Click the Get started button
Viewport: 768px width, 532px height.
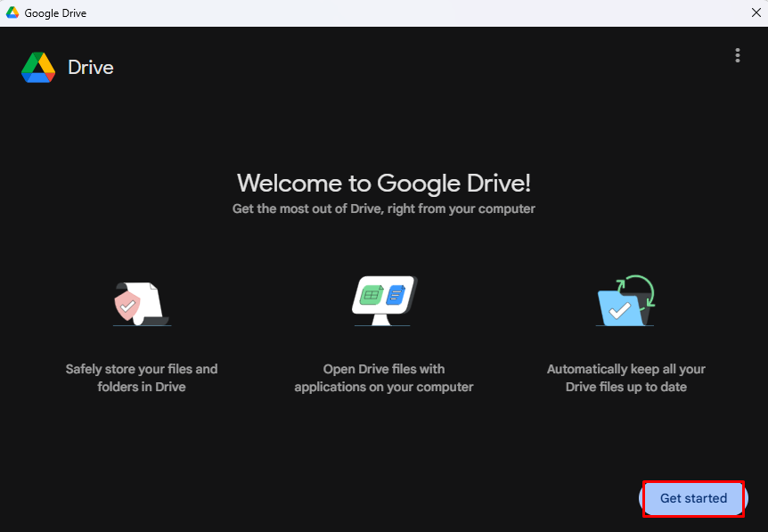pos(693,498)
